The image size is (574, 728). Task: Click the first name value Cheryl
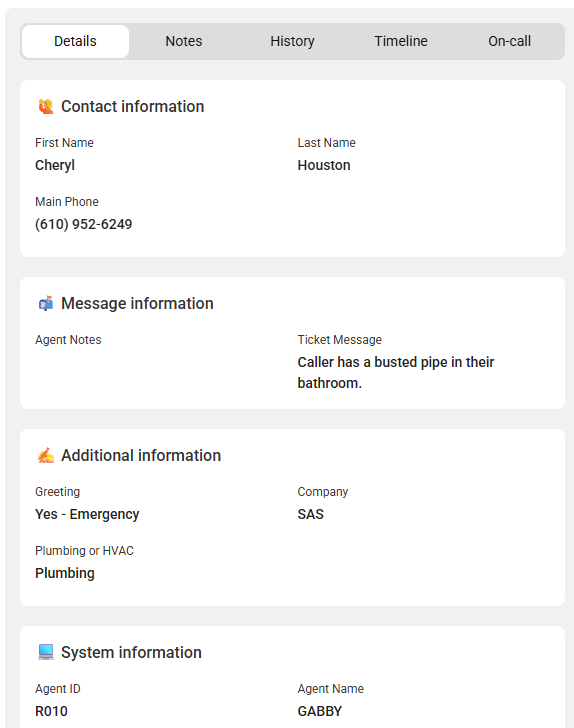click(55, 165)
